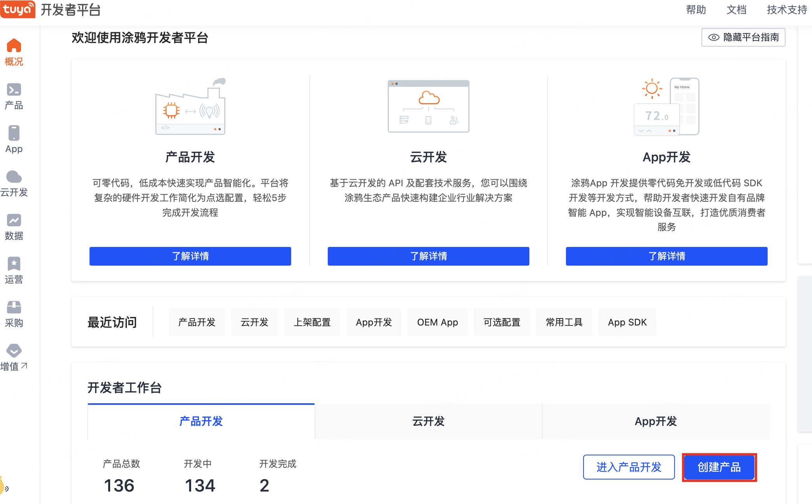Image resolution: width=812 pixels, height=504 pixels.
Task: Open recent visit 常用工具 chip
Action: (564, 322)
